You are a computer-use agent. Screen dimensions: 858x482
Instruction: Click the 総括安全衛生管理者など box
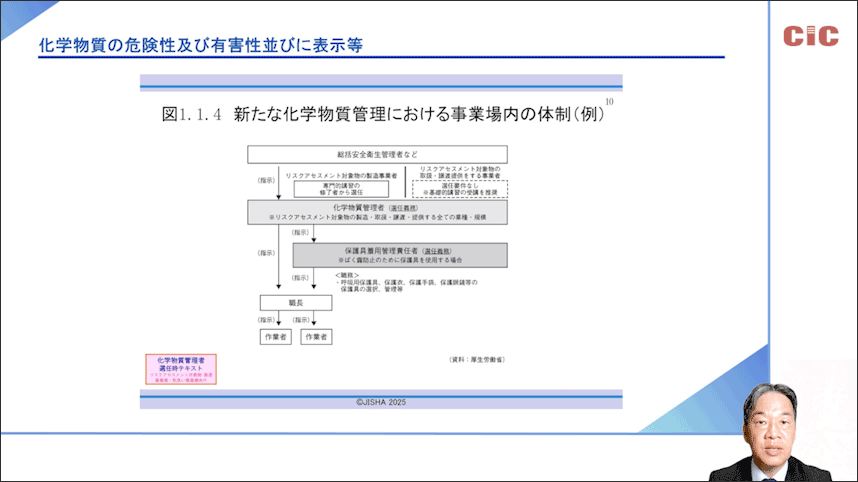(377, 155)
